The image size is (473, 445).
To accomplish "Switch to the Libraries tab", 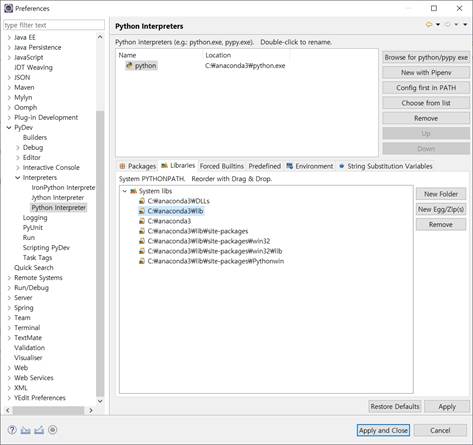I will (178, 165).
